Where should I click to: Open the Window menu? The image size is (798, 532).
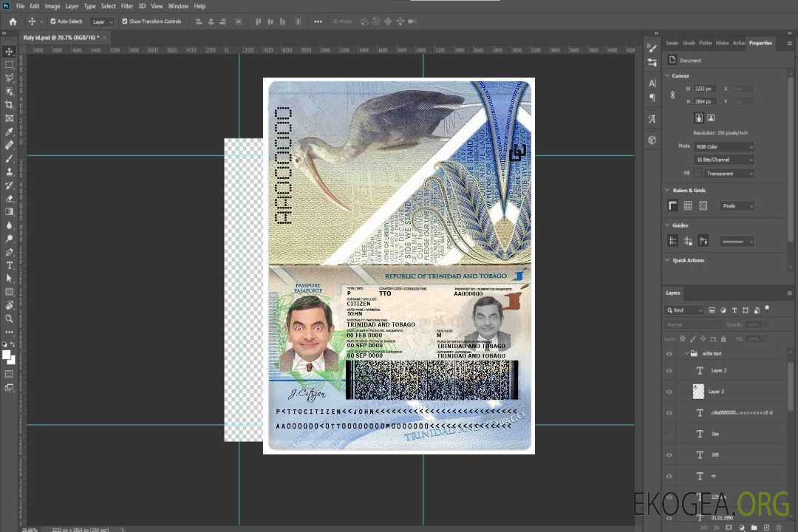[x=178, y=6]
